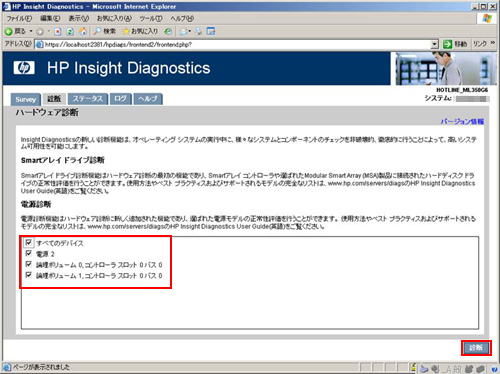Open the Mail toolbar icon
This screenshot has width=500, height=374.
[183, 32]
